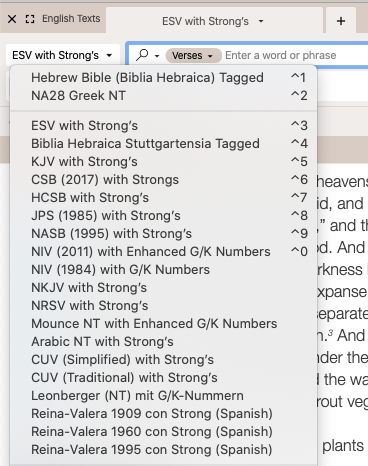Open the small arrow beside the search icon
The width and height of the screenshot is (368, 466).
[x=157, y=56]
